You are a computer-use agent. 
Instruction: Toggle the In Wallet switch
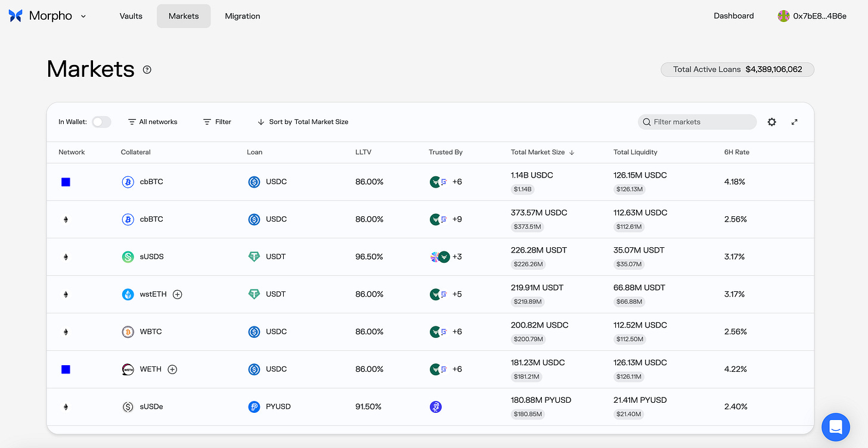[x=101, y=122]
